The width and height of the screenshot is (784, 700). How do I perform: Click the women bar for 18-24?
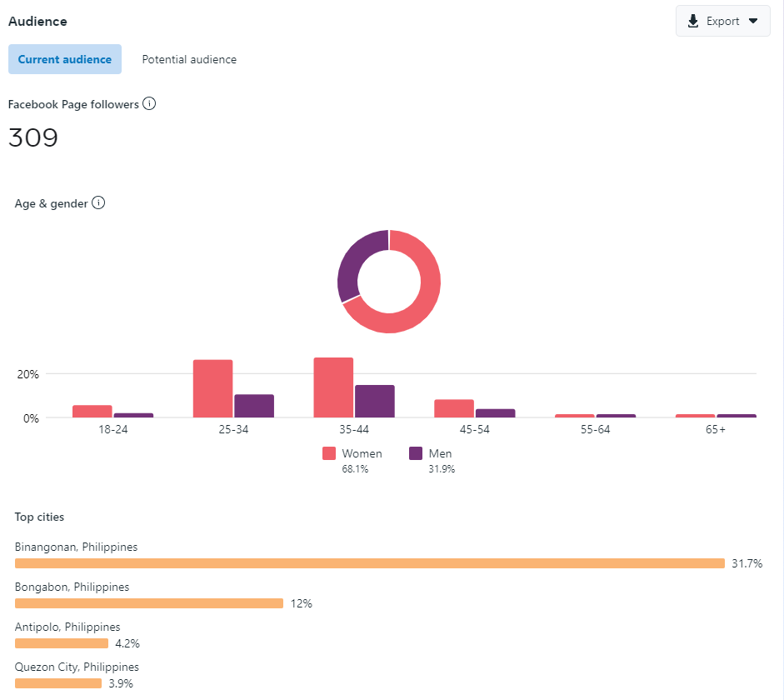click(x=92, y=411)
